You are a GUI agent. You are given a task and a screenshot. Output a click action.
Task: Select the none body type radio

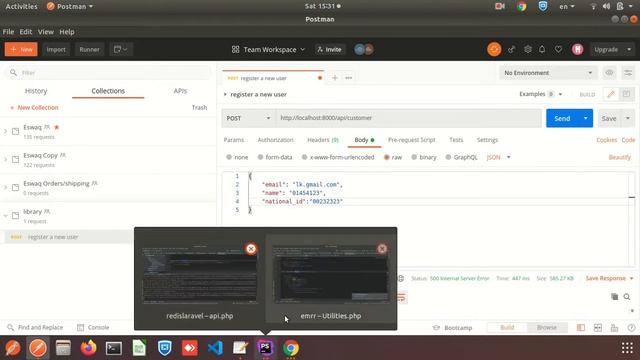[x=229, y=157]
